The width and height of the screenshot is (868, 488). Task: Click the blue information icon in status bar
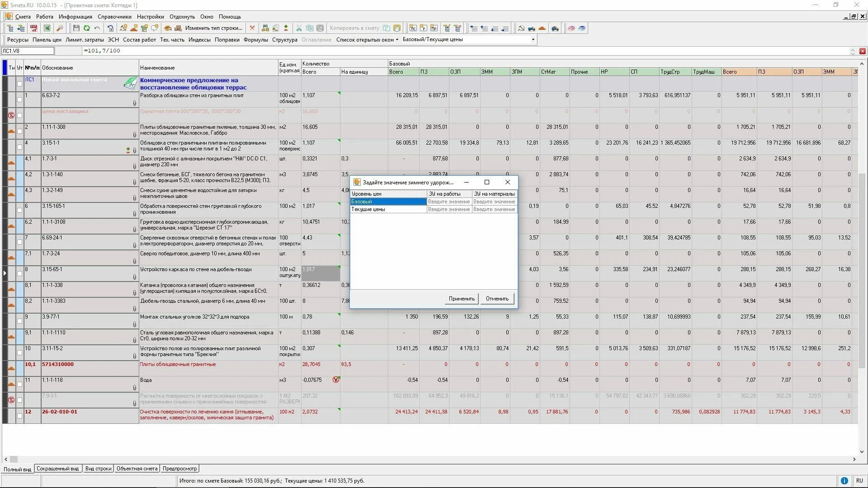[x=844, y=481]
